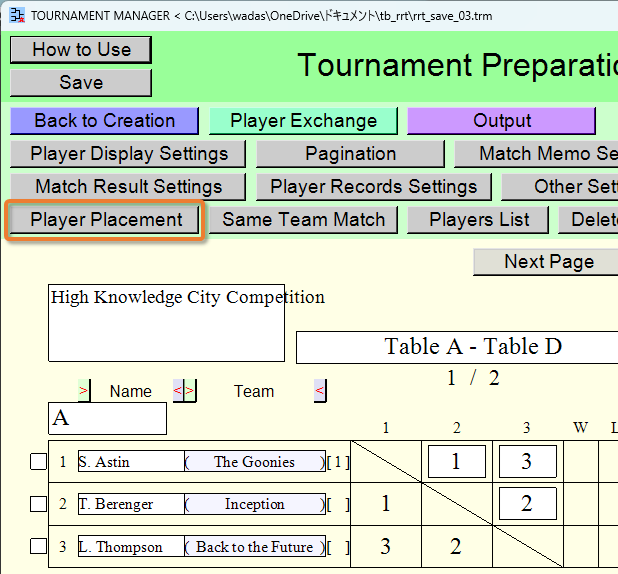Click the empty seed bracket for T. Berenger
The width and height of the screenshot is (618, 574).
338,505
